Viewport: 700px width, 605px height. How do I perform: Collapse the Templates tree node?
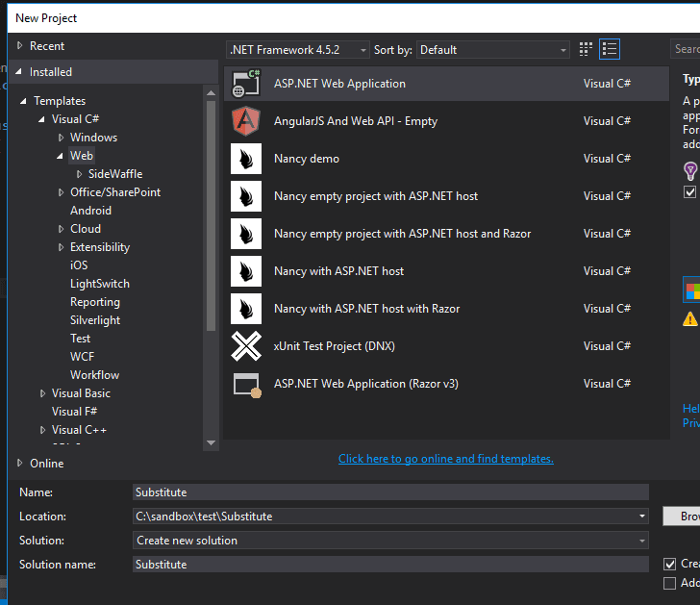[x=23, y=101]
